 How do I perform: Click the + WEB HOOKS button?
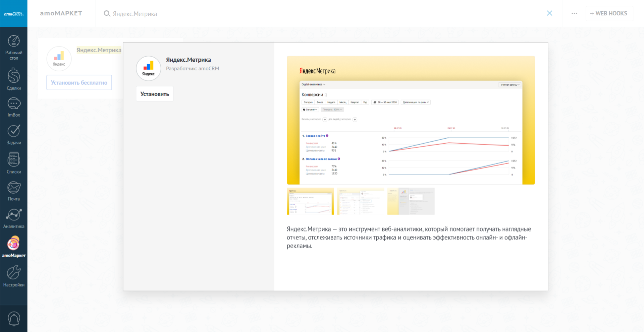tap(609, 13)
